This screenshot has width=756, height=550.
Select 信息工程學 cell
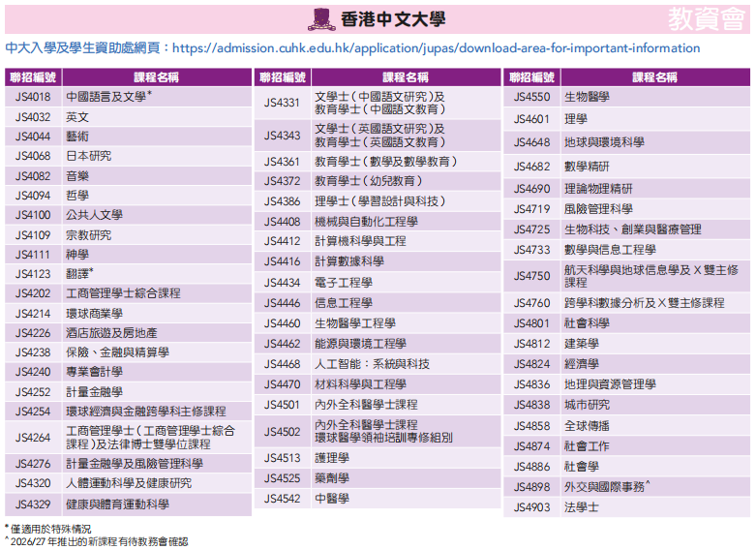coord(407,303)
